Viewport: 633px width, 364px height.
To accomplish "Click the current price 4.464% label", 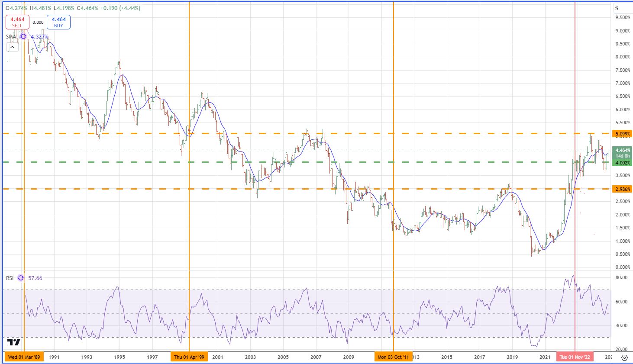I will tap(623, 151).
